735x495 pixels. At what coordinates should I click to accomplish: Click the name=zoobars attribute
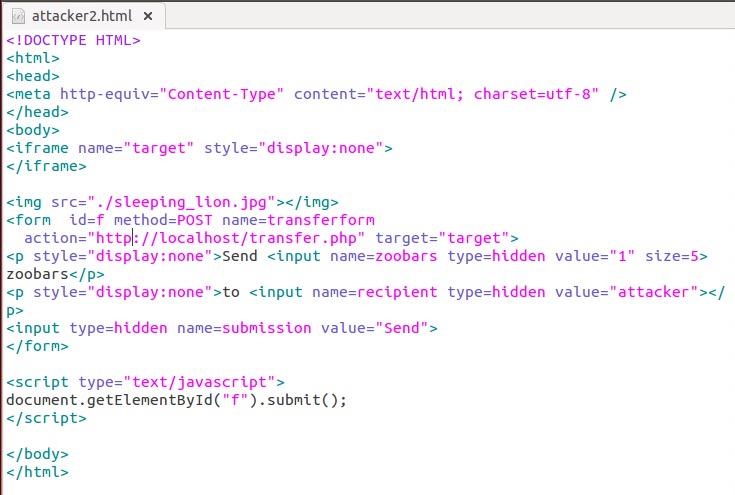[383, 256]
